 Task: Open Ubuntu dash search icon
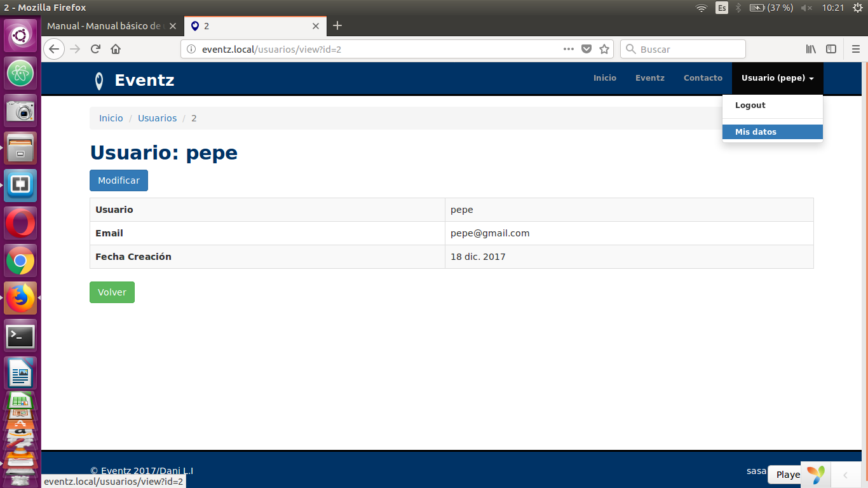tap(22, 36)
